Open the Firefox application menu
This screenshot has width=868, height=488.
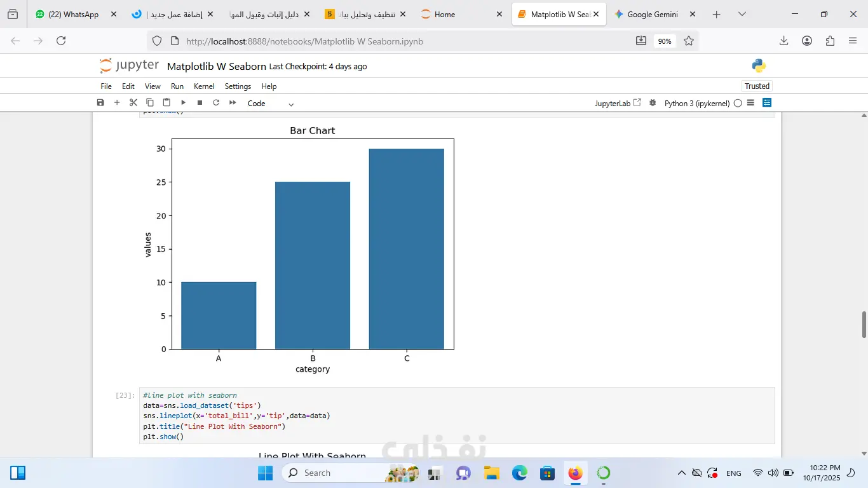pyautogui.click(x=853, y=41)
